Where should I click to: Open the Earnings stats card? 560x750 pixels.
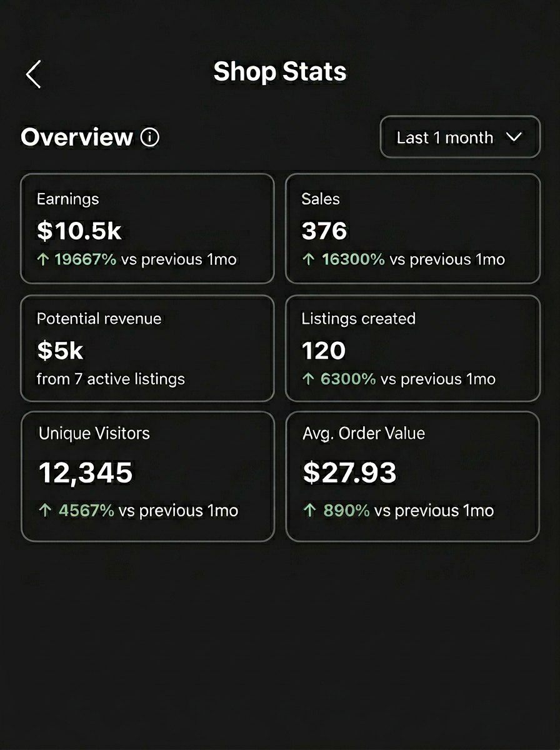point(147,228)
